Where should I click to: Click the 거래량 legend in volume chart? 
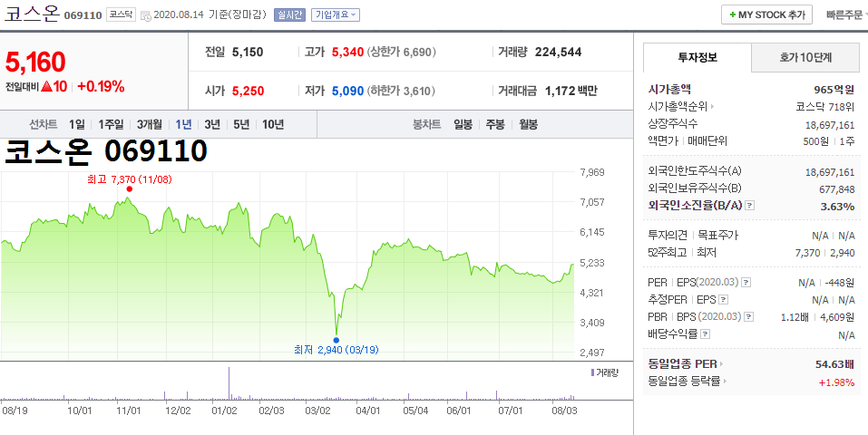pyautogui.click(x=604, y=372)
